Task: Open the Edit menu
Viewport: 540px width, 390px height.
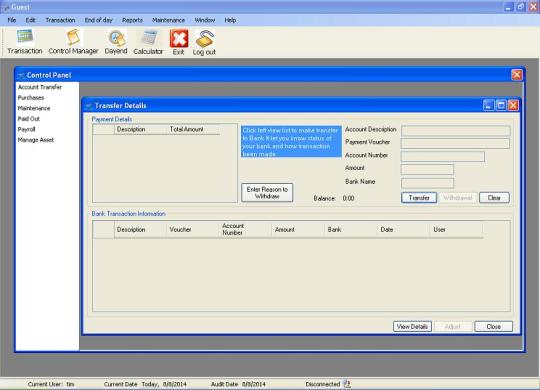Action: 30,20
